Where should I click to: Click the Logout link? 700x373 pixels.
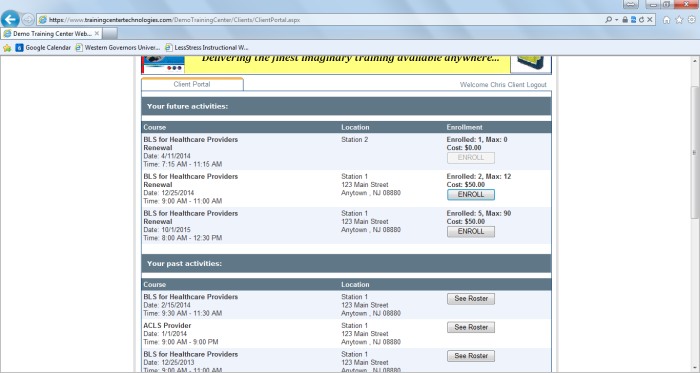(536, 84)
